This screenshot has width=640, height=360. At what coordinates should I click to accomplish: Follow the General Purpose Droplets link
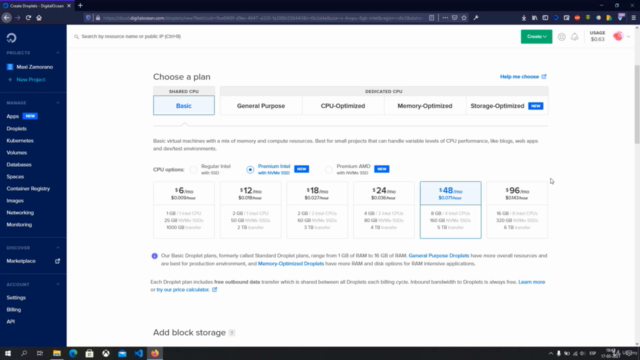439,256
